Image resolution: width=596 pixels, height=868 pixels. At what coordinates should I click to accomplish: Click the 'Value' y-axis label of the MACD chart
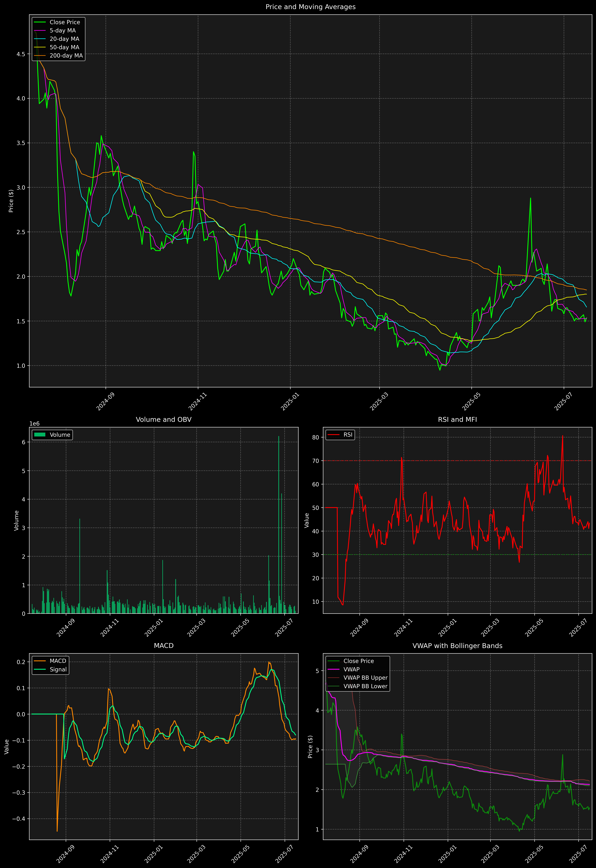pos(6,747)
